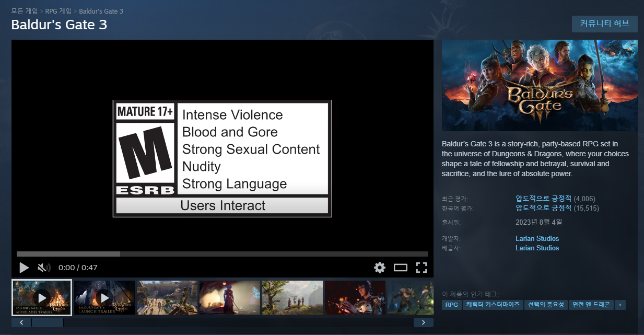Screen dimensions: 644x335
Task: Open the red-lit character screenshot thumbnail
Action: pos(355,298)
